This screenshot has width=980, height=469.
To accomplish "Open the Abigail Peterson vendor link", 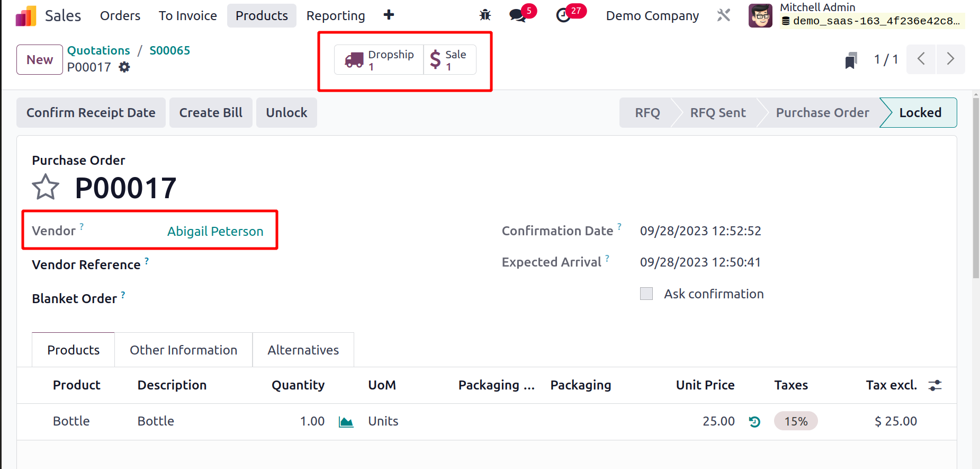I will (x=215, y=232).
